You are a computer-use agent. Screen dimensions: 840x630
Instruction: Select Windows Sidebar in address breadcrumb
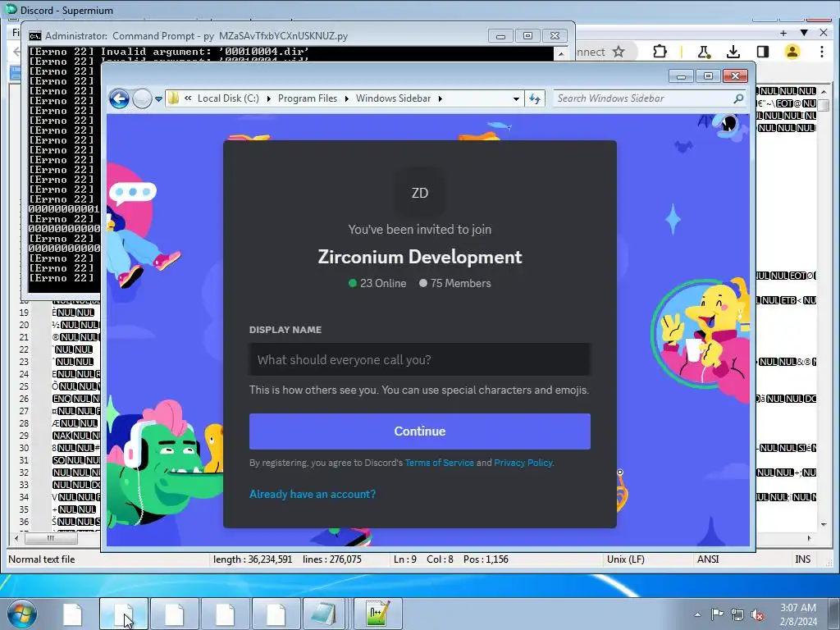pyautogui.click(x=393, y=98)
